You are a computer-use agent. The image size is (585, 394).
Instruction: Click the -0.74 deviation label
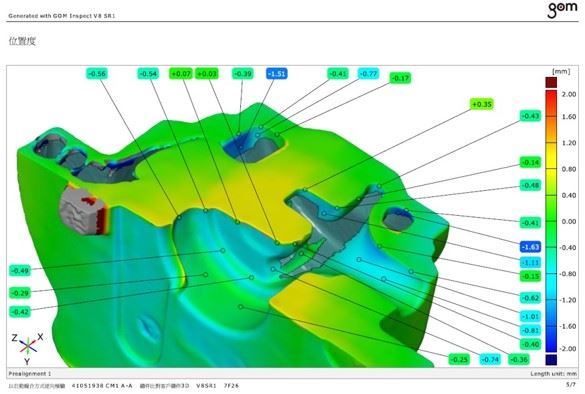click(x=490, y=359)
